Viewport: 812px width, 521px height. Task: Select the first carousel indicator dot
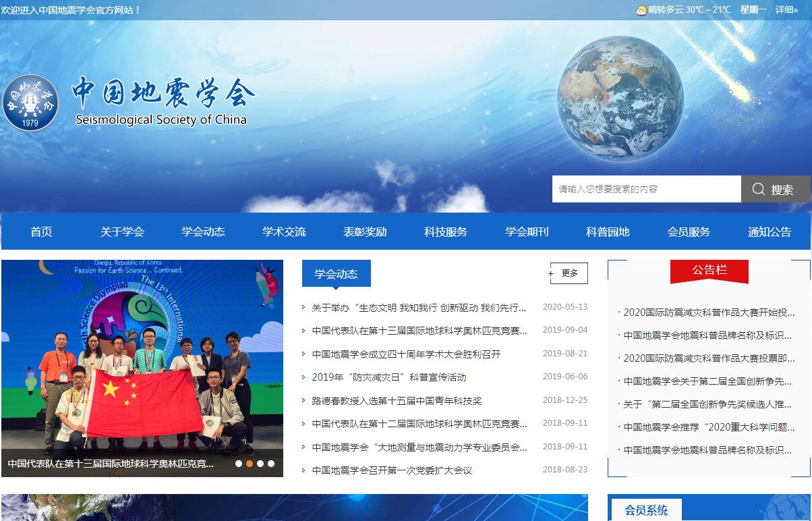239,464
